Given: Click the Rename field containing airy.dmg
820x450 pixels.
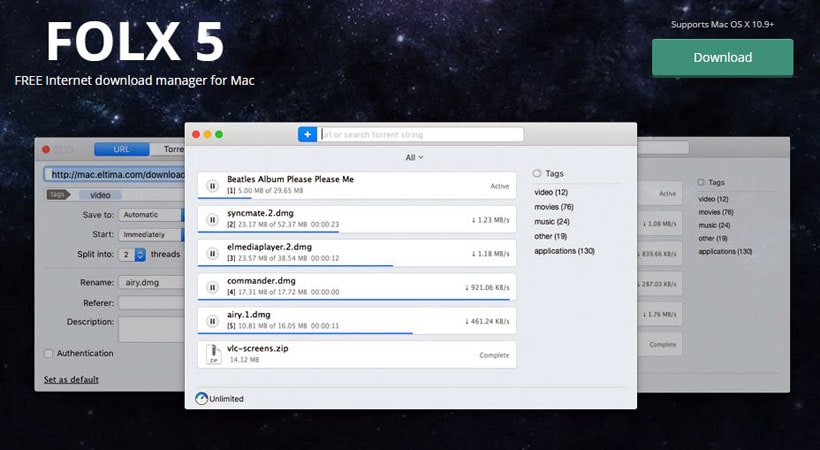Looking at the screenshot, I should point(152,283).
